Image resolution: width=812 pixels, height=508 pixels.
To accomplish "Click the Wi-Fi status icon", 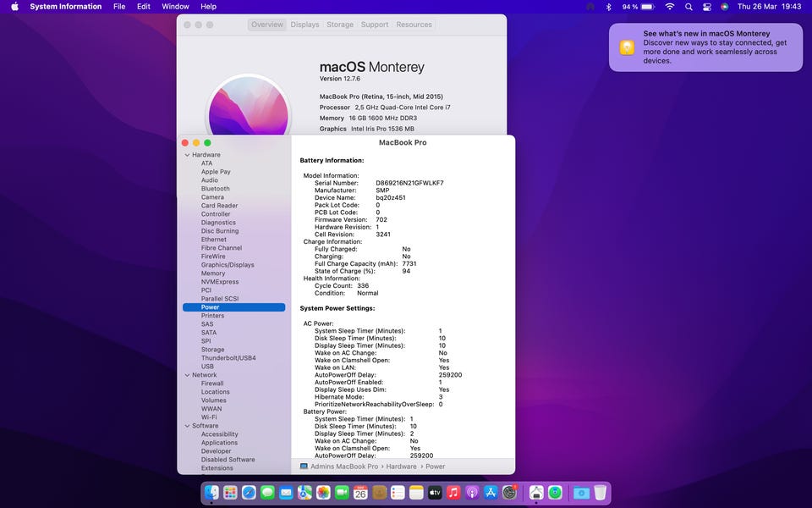I will [669, 7].
